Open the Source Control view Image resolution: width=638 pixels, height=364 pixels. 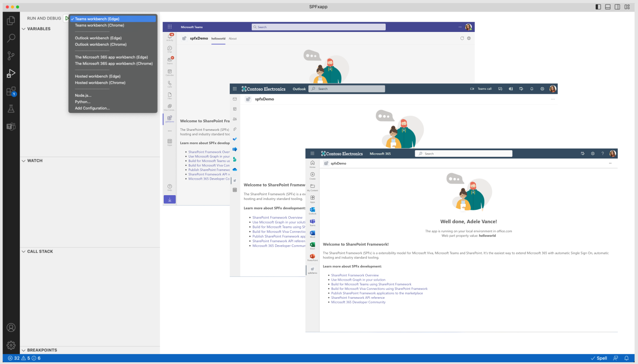pos(11,56)
